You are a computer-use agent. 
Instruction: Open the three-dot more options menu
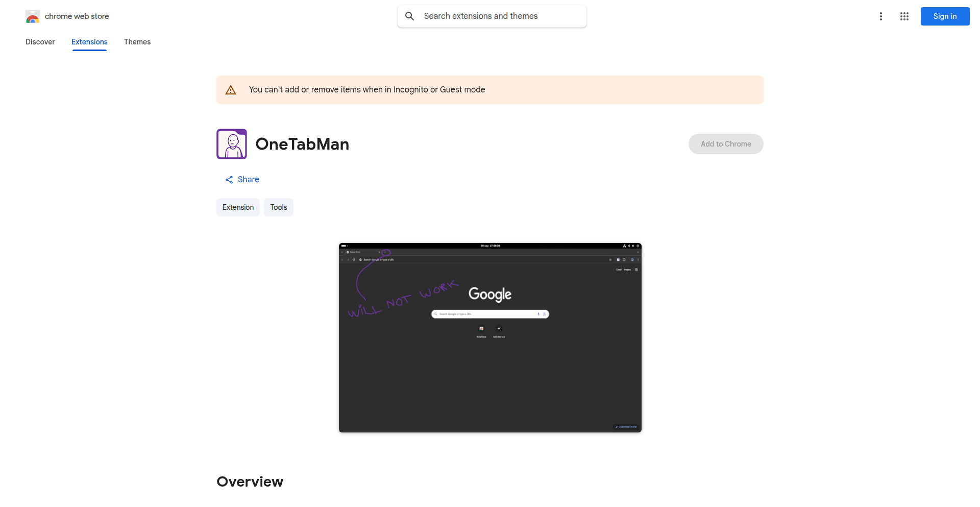pos(881,16)
